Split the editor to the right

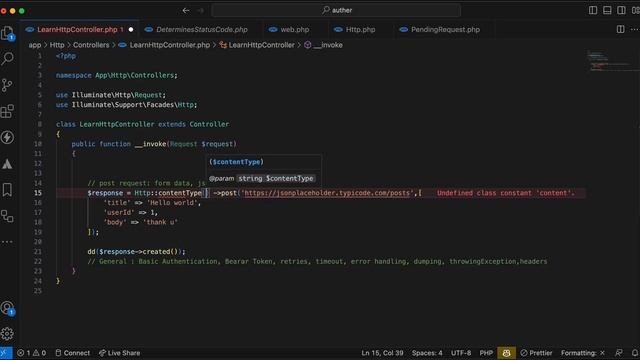pyautogui.click(x=620, y=29)
